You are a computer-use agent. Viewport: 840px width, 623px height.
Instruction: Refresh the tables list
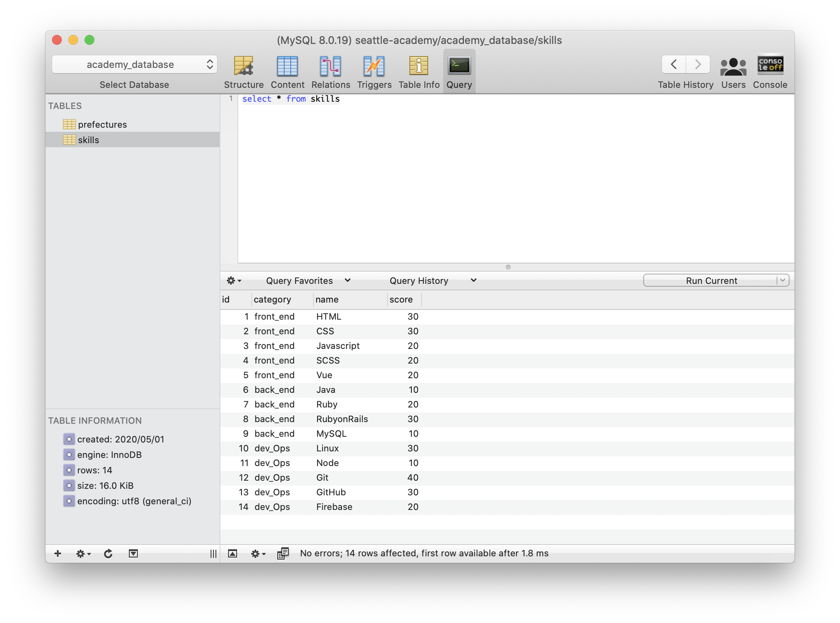[x=108, y=553]
